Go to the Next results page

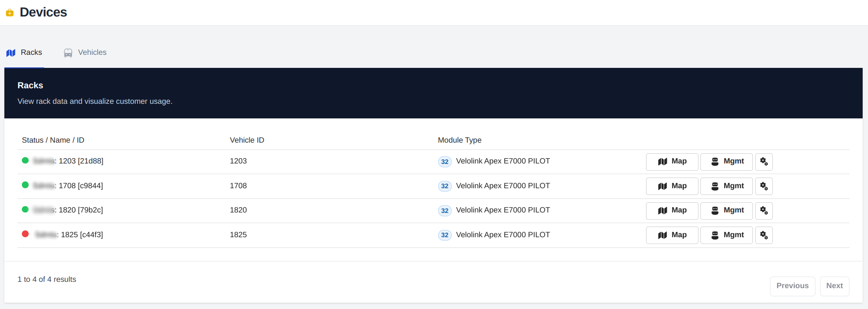click(834, 286)
